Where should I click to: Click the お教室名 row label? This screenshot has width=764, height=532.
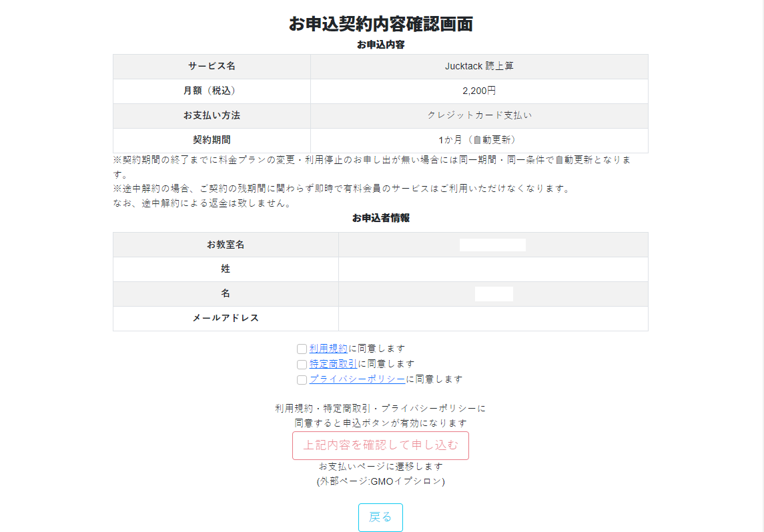click(226, 245)
